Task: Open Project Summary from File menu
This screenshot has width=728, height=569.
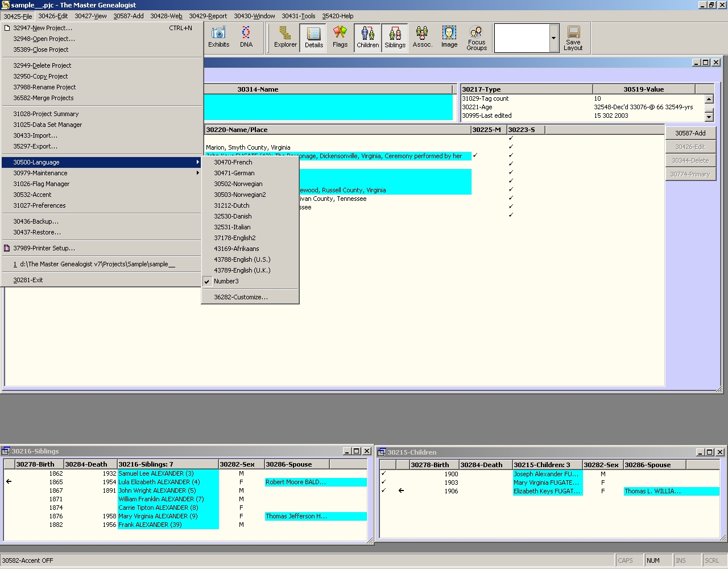Action: coord(102,114)
